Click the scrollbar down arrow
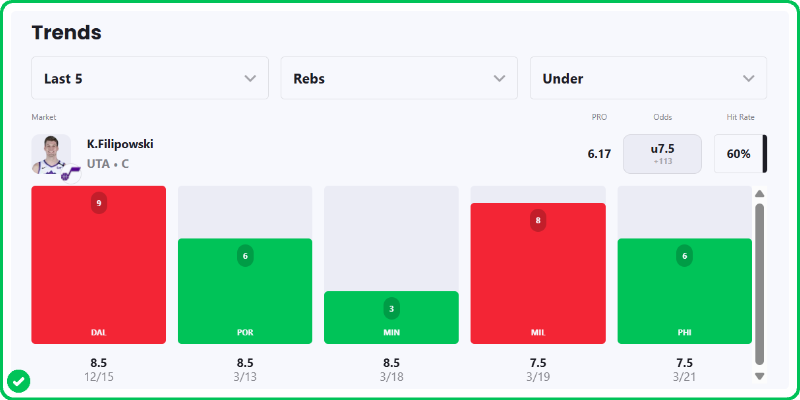 759,376
